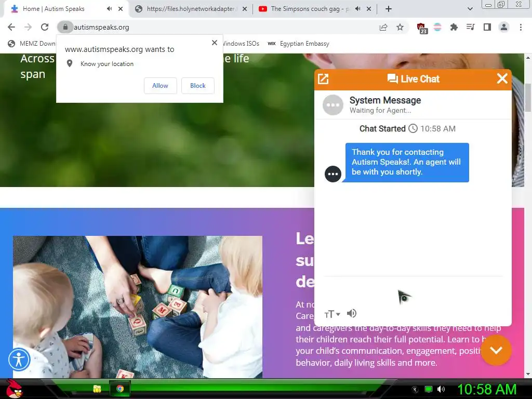
Task: Click the striped flag extension icon
Action: click(437, 27)
